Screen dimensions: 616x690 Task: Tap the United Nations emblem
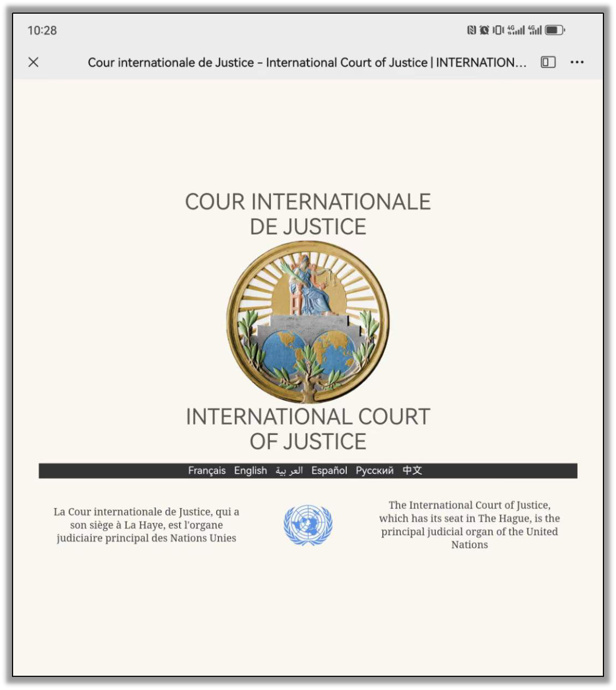(308, 525)
